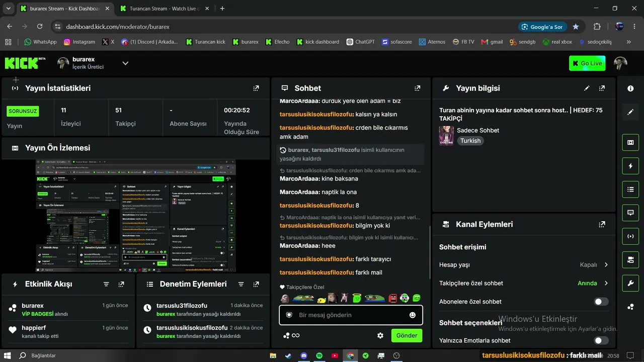The image size is (644, 362).
Task: Select the burarex Stream Kick Dashboard tab
Action: point(65,9)
